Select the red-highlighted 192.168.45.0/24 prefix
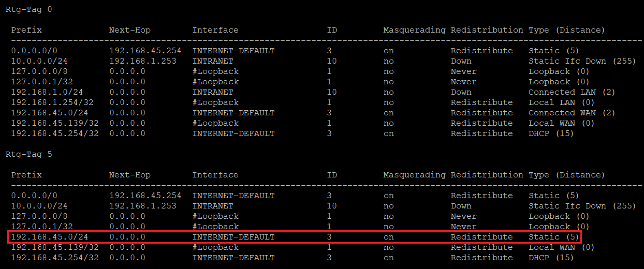The height and width of the screenshot is (269, 644). coord(50,237)
